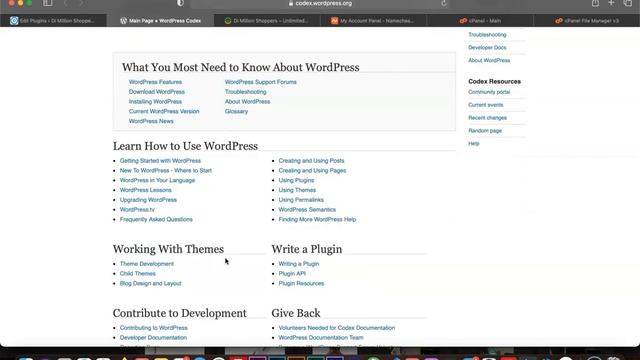This screenshot has width=640, height=360.
Task: Click Finding More WordPress Help
Action: pos(317,220)
